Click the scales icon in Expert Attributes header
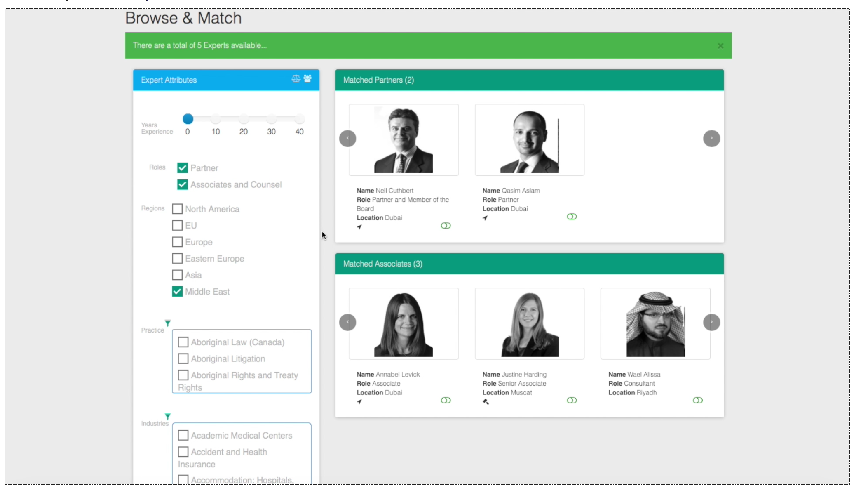Screen dimensions: 868x500 (296, 78)
